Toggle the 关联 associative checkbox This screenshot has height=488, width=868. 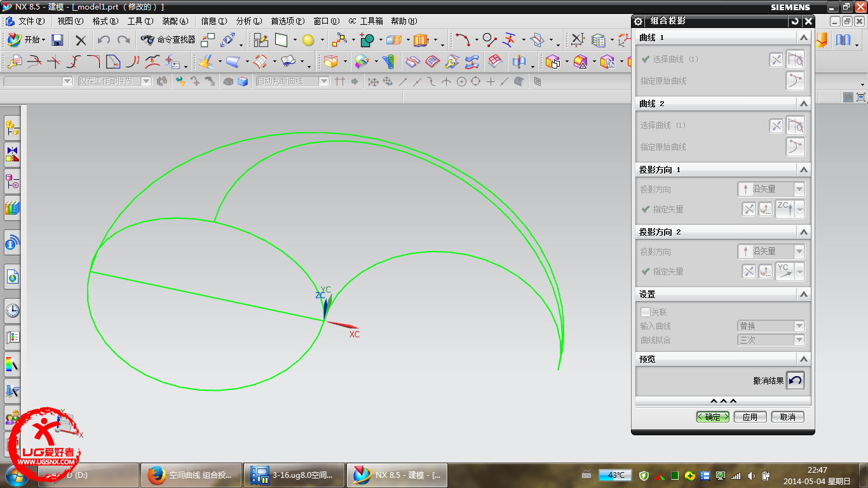pyautogui.click(x=646, y=312)
